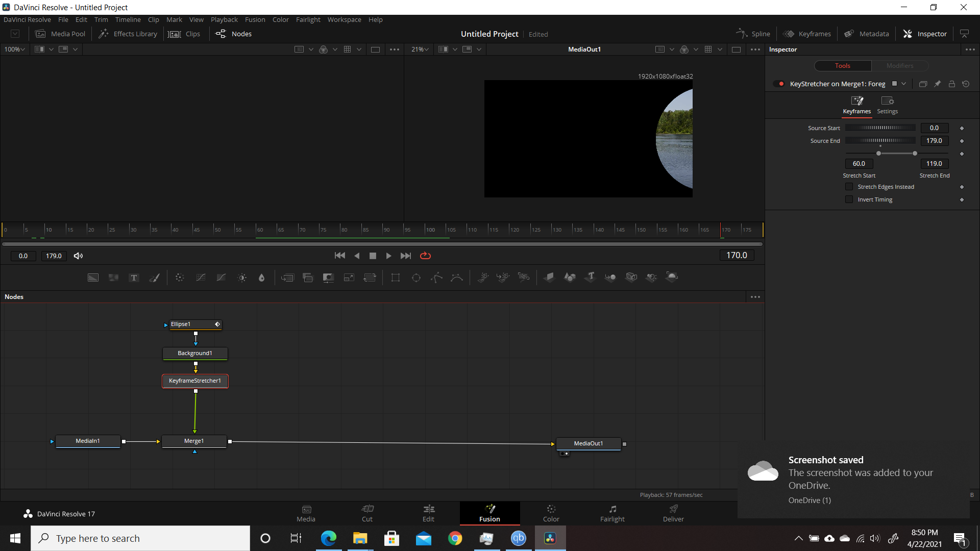Lock the KeyStretcher tool controls
Viewport: 980px width, 551px height.
click(952, 84)
